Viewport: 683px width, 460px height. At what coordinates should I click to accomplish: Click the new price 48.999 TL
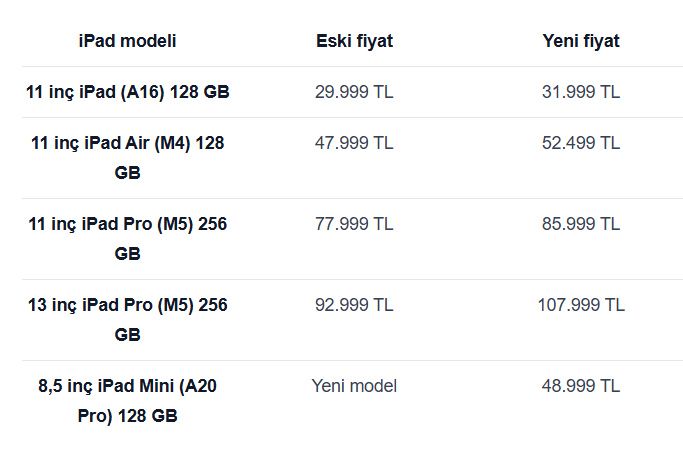(581, 386)
